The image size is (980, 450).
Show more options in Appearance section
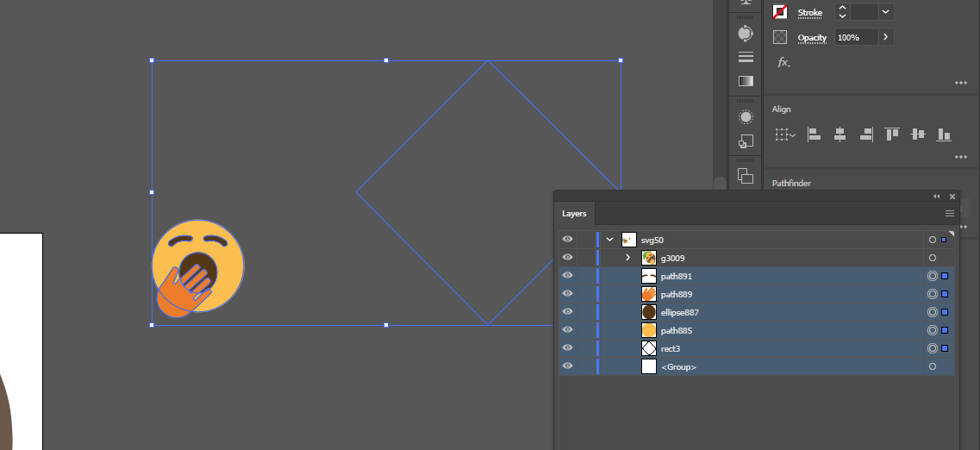(x=961, y=83)
